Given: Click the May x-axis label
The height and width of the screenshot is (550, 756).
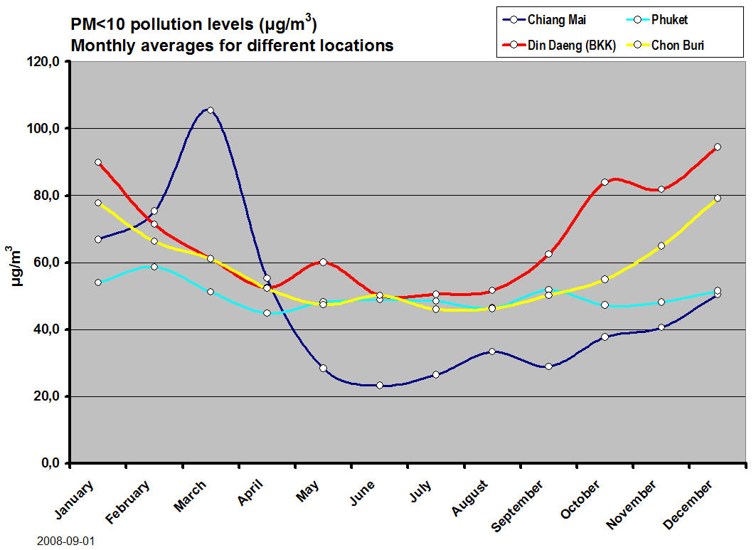Looking at the screenshot, I should click(309, 489).
